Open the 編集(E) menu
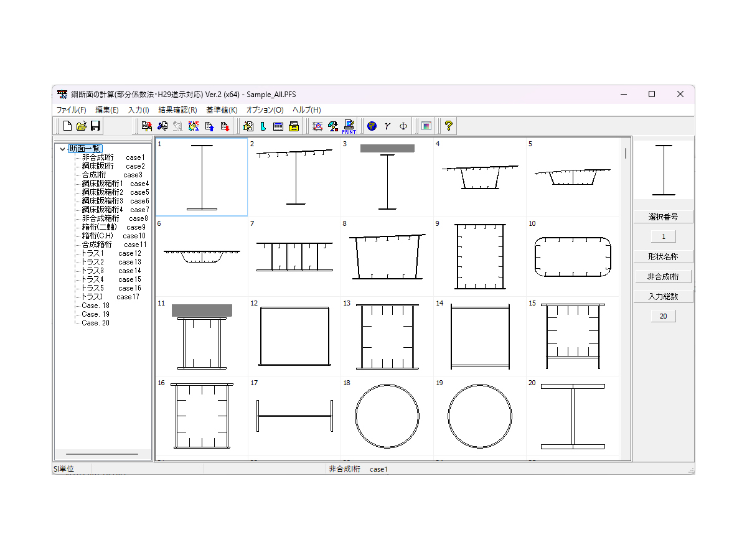This screenshot has height=560, width=747. tap(106, 110)
